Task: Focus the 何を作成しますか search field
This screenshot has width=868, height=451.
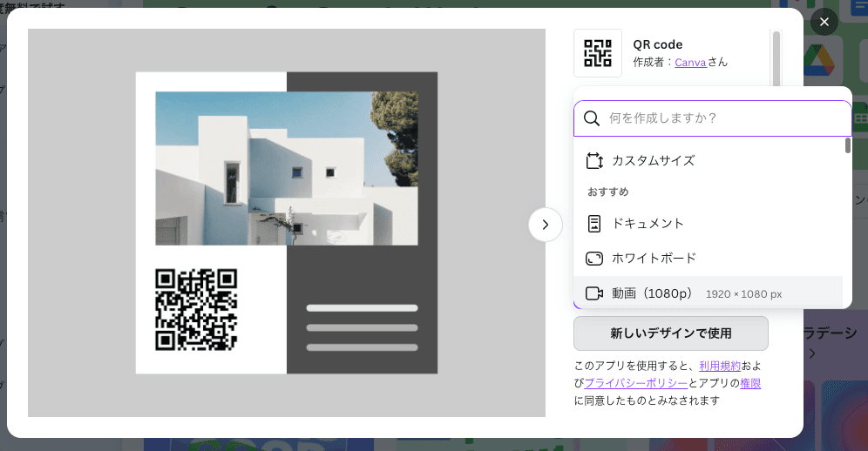Action: (x=713, y=118)
